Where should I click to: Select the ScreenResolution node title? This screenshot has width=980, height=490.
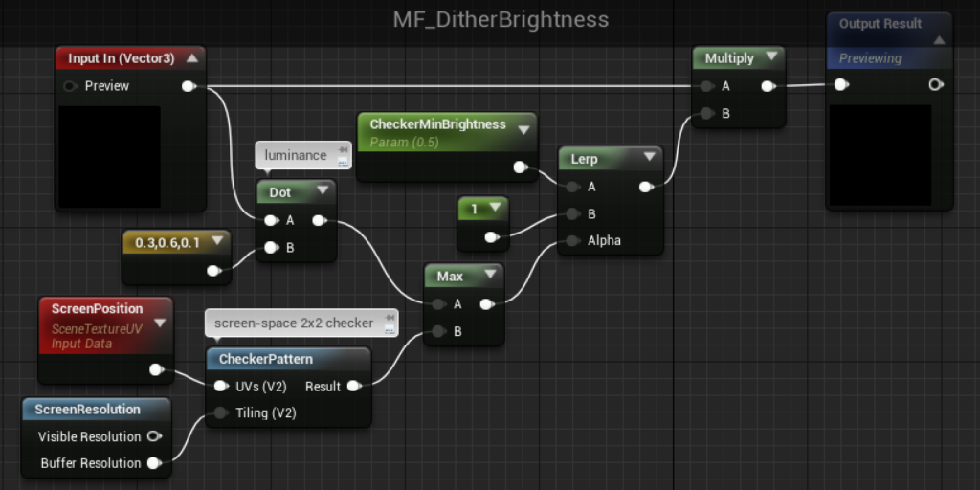pyautogui.click(x=87, y=410)
